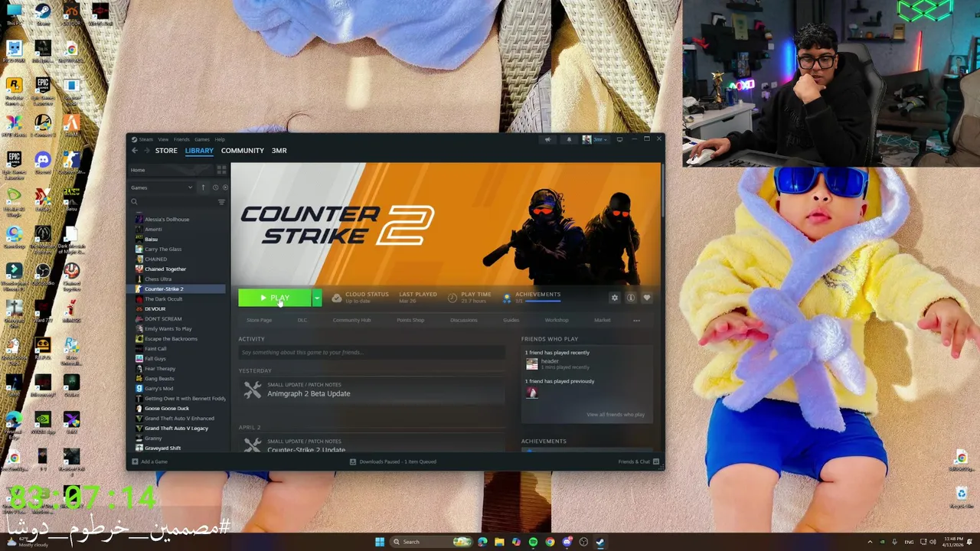Open the Help menu
The width and height of the screenshot is (980, 551).
pyautogui.click(x=220, y=139)
